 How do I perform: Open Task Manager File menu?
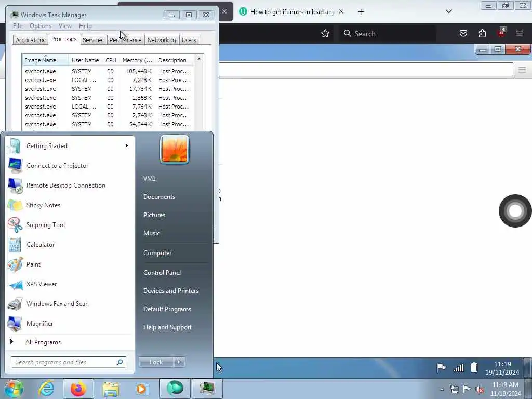pos(18,26)
